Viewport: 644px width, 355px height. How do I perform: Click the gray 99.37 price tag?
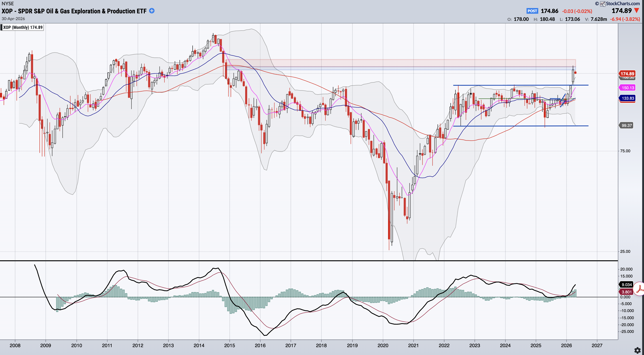click(x=626, y=125)
